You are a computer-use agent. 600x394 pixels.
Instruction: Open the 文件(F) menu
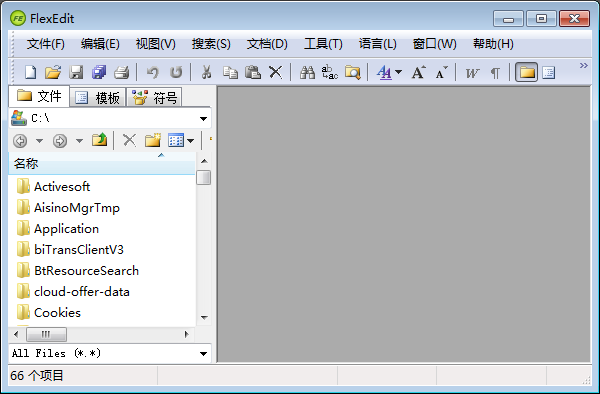pyautogui.click(x=46, y=44)
